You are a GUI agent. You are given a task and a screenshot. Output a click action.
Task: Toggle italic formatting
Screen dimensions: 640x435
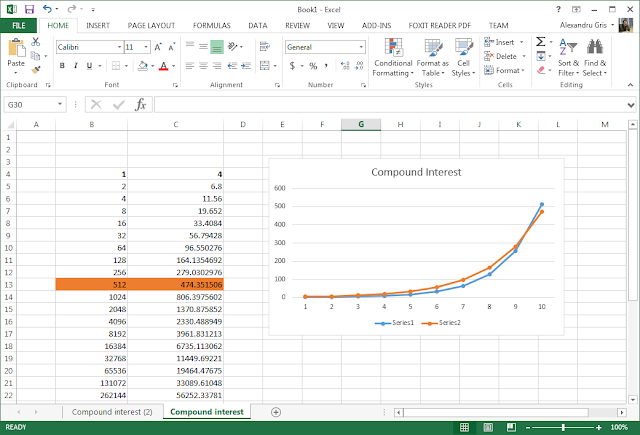tap(75, 66)
